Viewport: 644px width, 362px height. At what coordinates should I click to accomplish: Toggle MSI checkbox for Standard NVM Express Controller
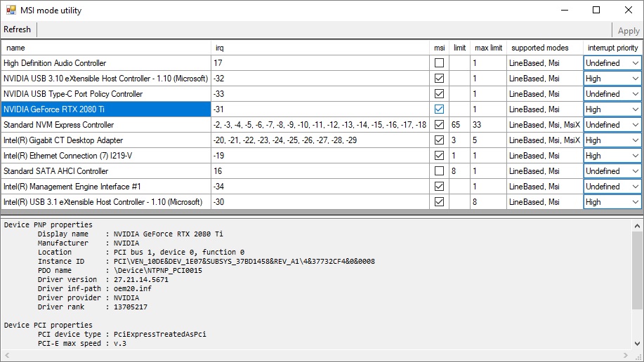(x=439, y=125)
